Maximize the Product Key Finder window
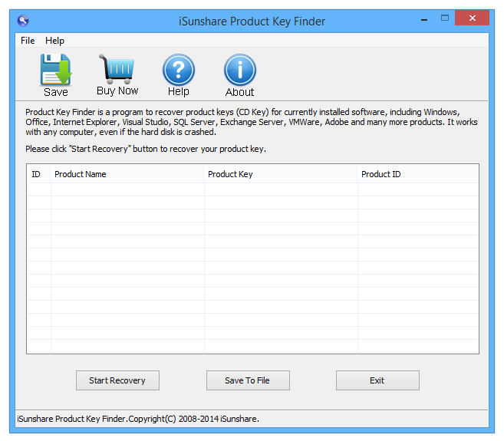The height and width of the screenshot is (441, 504). (445, 18)
